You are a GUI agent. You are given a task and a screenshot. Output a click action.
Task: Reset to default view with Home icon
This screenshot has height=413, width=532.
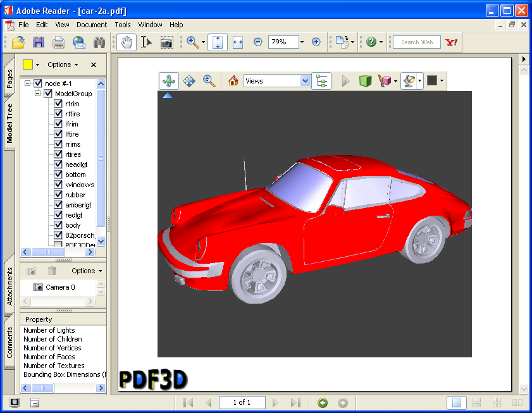233,81
